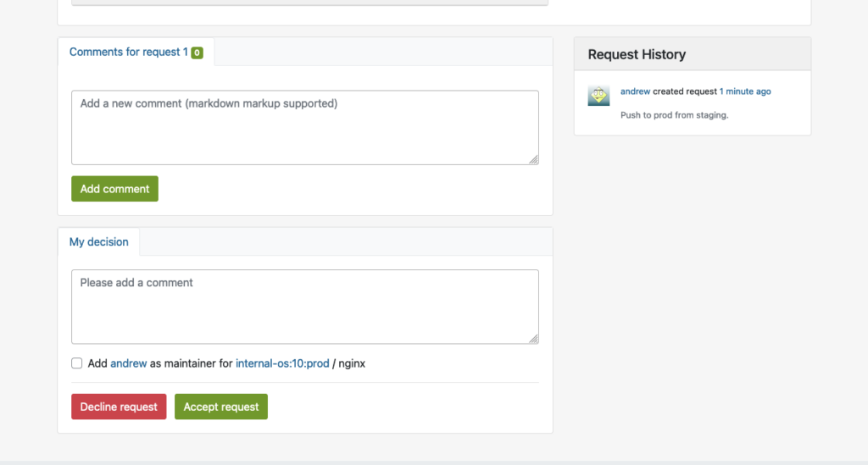Open andrew's profile link beside the maintainer checkbox
The height and width of the screenshot is (465, 868).
pos(129,363)
